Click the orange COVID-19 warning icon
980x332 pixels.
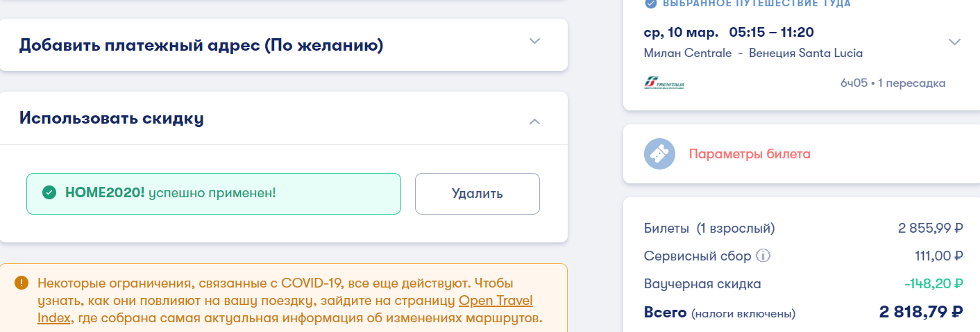pos(22,283)
